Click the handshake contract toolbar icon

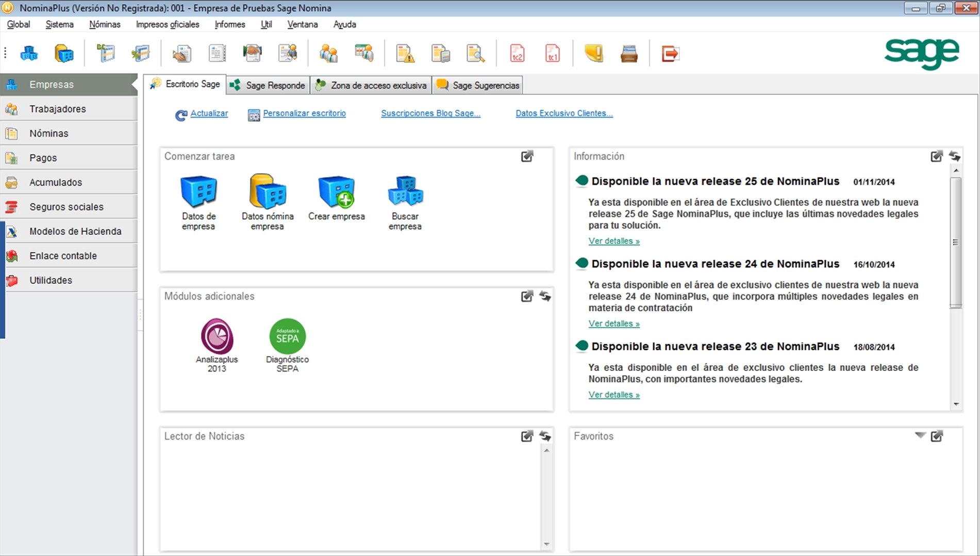coord(252,54)
